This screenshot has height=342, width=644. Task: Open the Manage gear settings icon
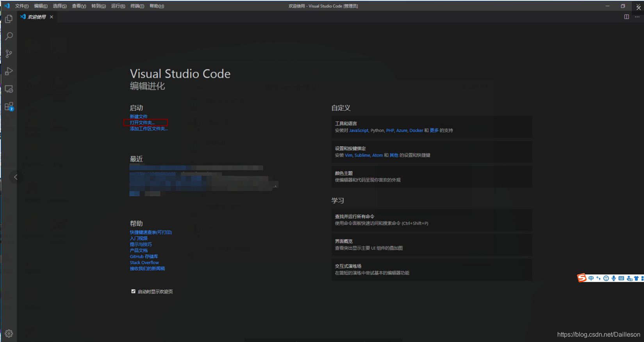[x=9, y=333]
